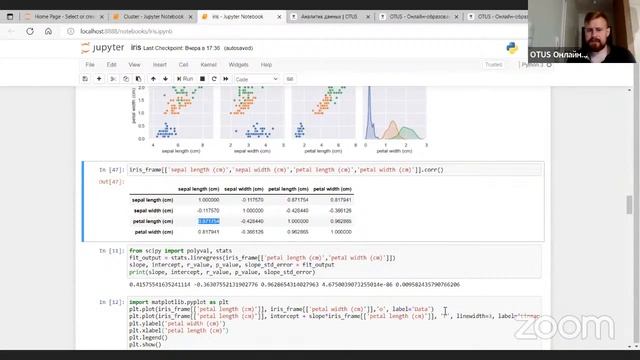Close the Cluster - Jupyter Notebook tab
640x360 pixels.
coord(191,17)
